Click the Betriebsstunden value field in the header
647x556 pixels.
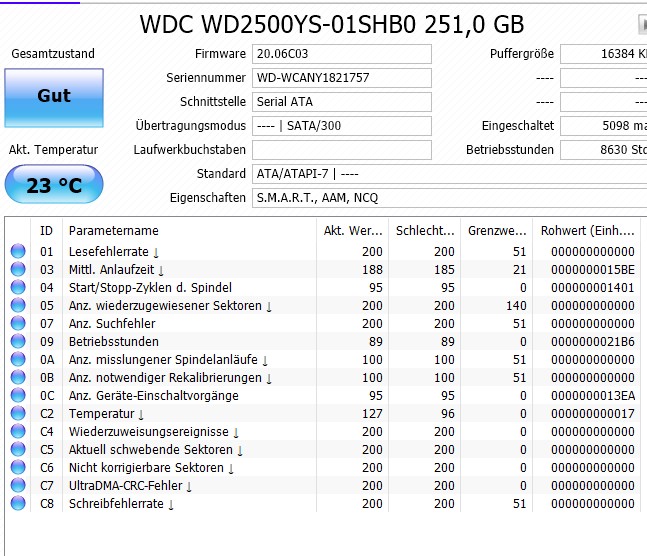(x=604, y=150)
